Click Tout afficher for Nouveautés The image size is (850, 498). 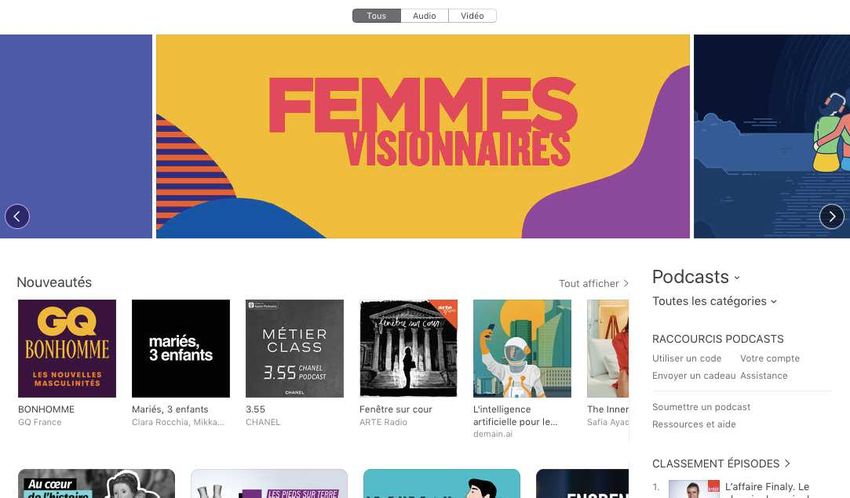tap(594, 283)
